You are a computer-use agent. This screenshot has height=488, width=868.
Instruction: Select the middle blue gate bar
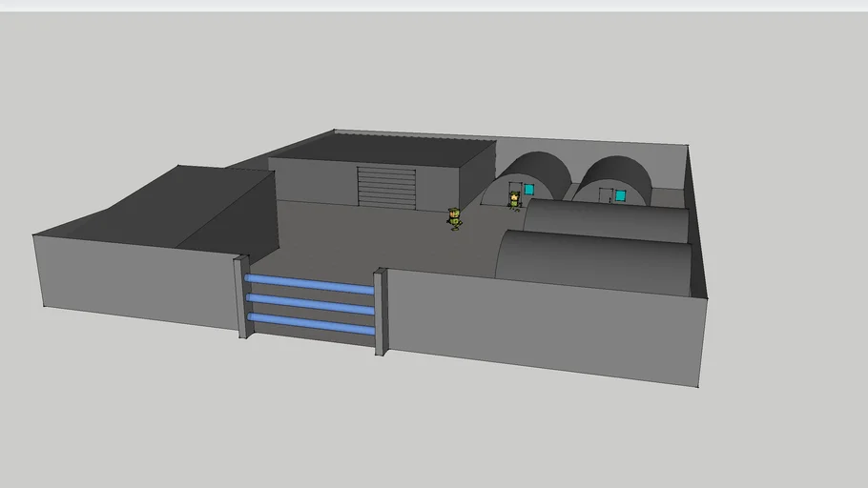pos(309,303)
